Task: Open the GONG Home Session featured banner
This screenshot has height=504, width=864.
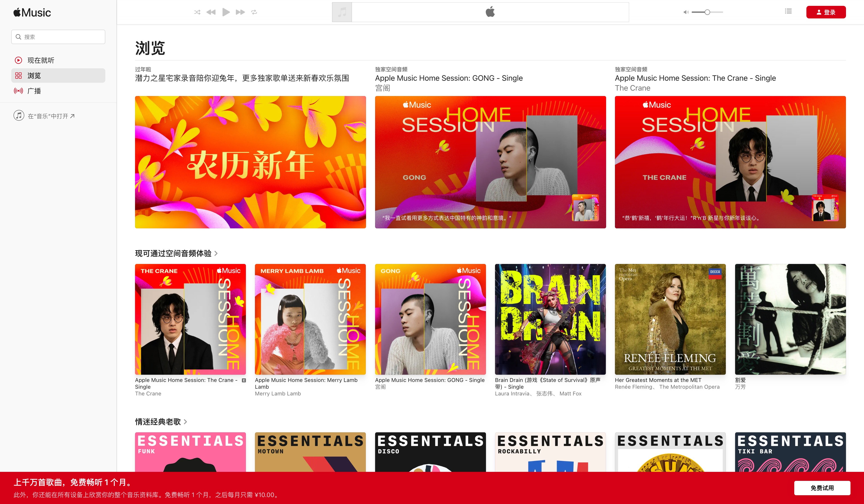Action: 490,162
